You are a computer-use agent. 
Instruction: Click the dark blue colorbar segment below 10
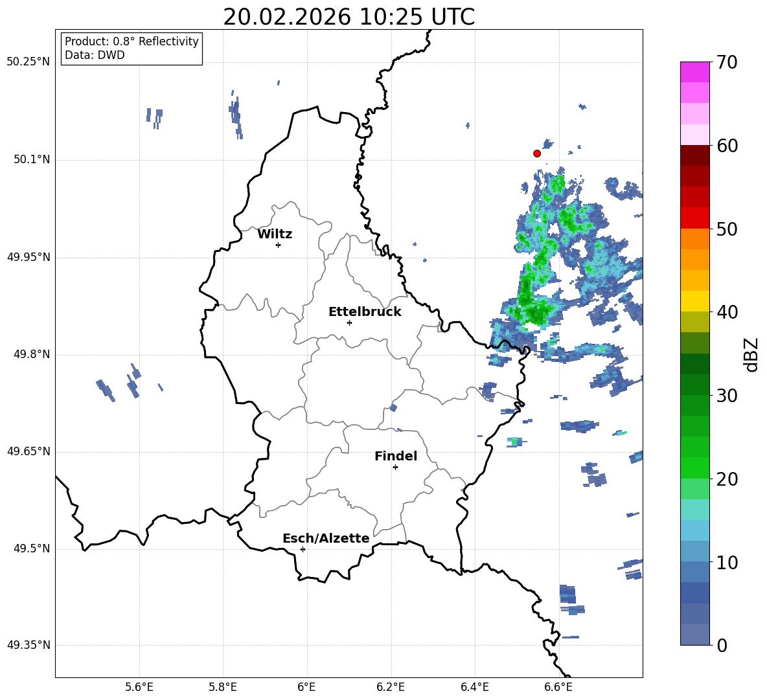[x=694, y=593]
